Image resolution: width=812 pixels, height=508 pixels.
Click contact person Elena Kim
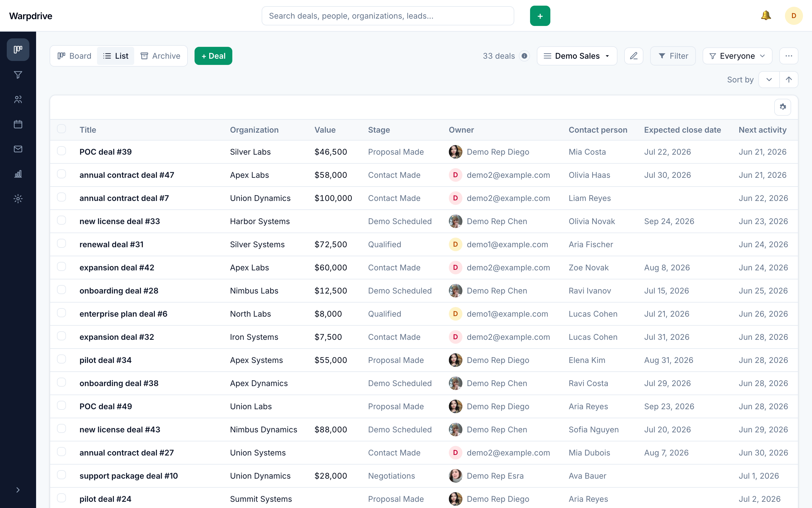click(586, 360)
